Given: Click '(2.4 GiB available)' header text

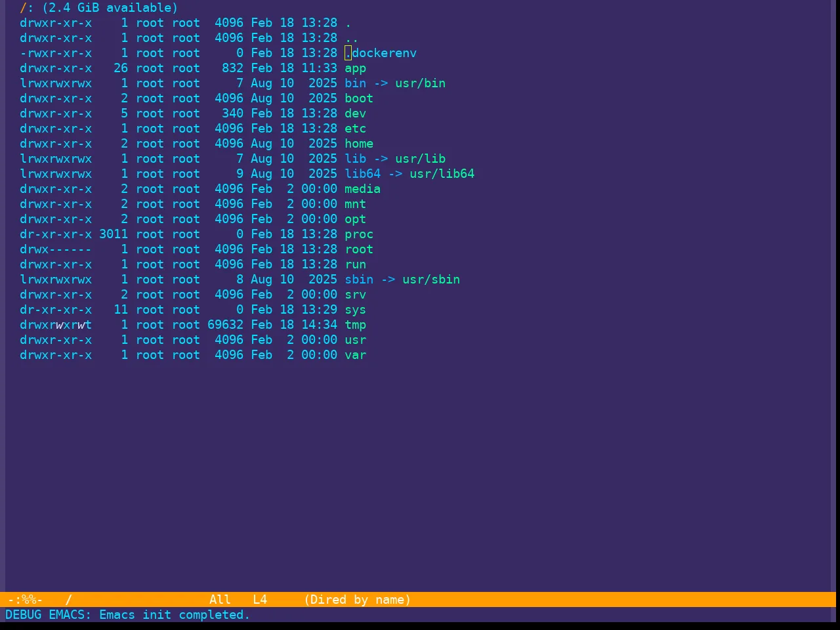Looking at the screenshot, I should [110, 8].
